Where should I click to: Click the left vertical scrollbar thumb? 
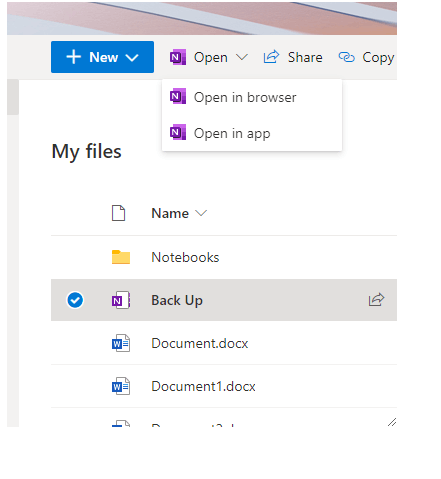[x=13, y=97]
